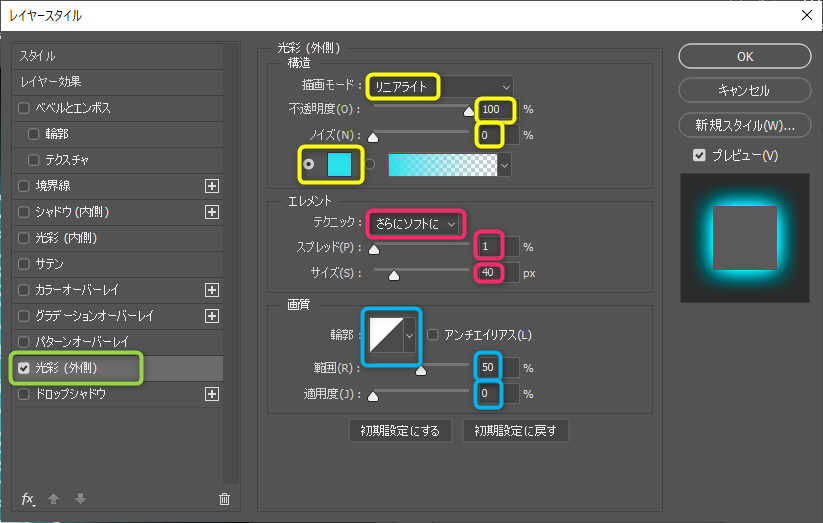
Task: Select the gradient radio button
Action: coord(370,164)
